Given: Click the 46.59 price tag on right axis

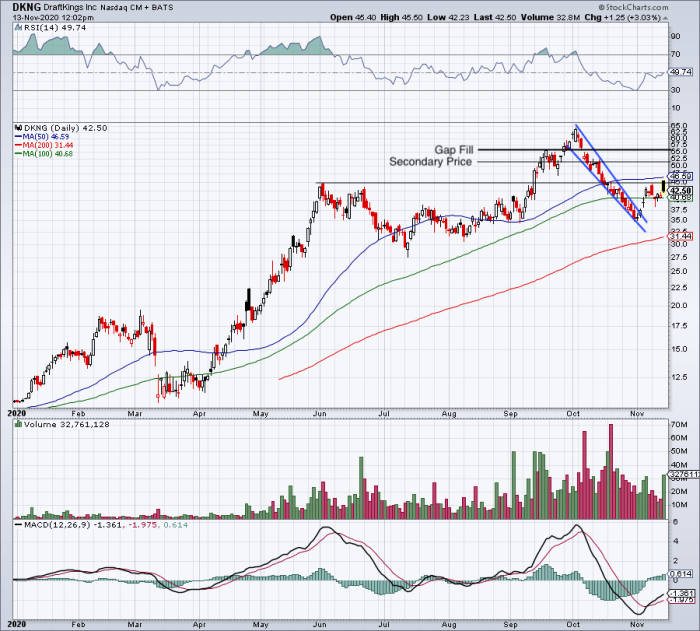Looking at the screenshot, I should point(681,176).
